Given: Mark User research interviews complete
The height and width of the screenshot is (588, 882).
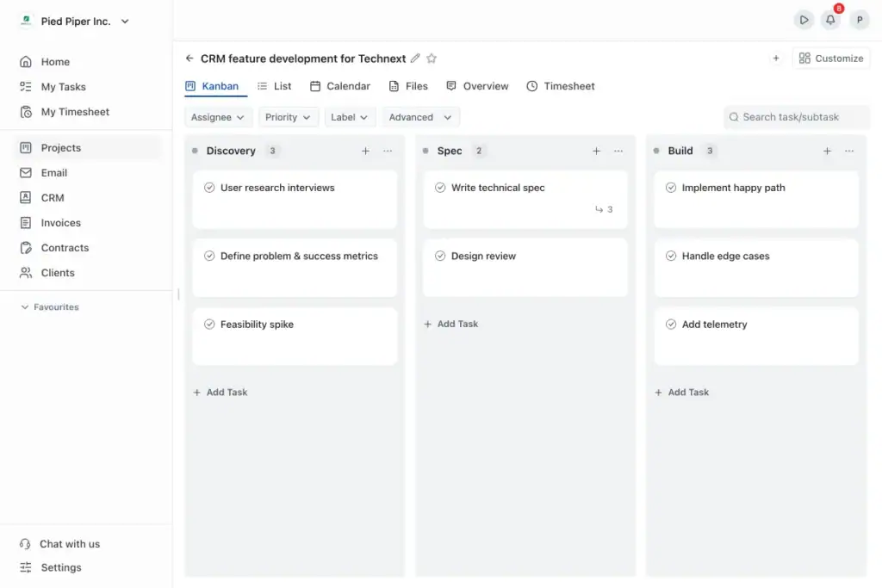Looking at the screenshot, I should tap(209, 188).
